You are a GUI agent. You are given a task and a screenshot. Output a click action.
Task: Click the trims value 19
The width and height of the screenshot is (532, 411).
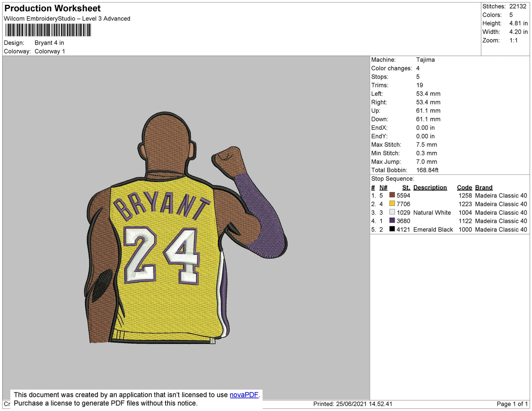click(x=419, y=85)
